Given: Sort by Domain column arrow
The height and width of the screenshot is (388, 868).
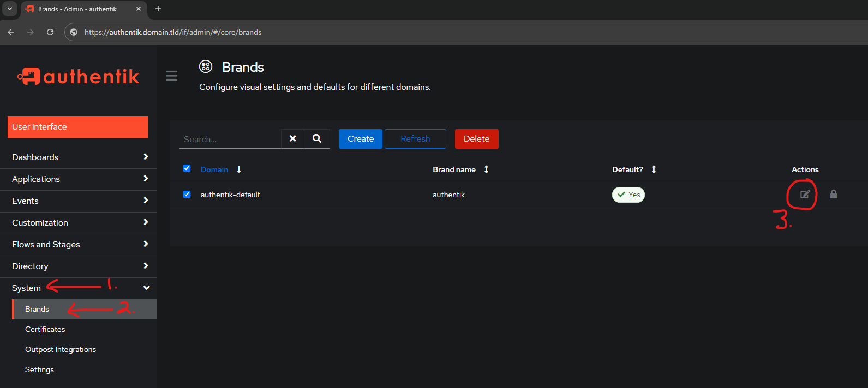Looking at the screenshot, I should pyautogui.click(x=239, y=169).
